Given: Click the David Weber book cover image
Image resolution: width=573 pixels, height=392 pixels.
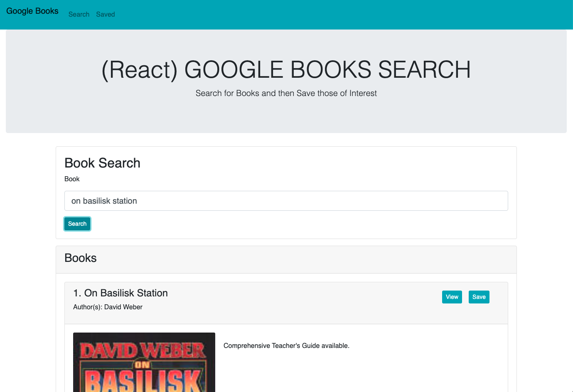Looking at the screenshot, I should 144,362.
